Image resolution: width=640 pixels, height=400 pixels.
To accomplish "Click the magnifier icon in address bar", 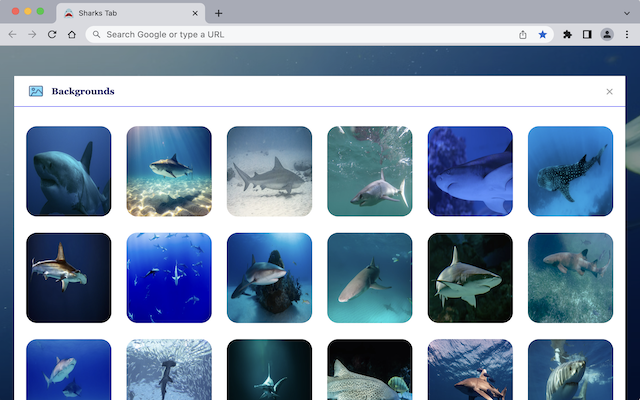I will pos(96,35).
